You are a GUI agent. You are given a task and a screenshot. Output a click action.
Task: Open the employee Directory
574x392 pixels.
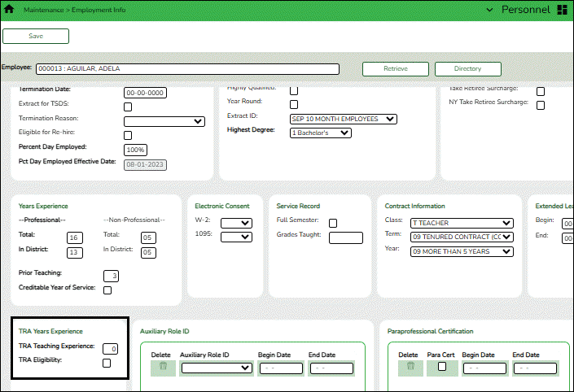pos(467,69)
